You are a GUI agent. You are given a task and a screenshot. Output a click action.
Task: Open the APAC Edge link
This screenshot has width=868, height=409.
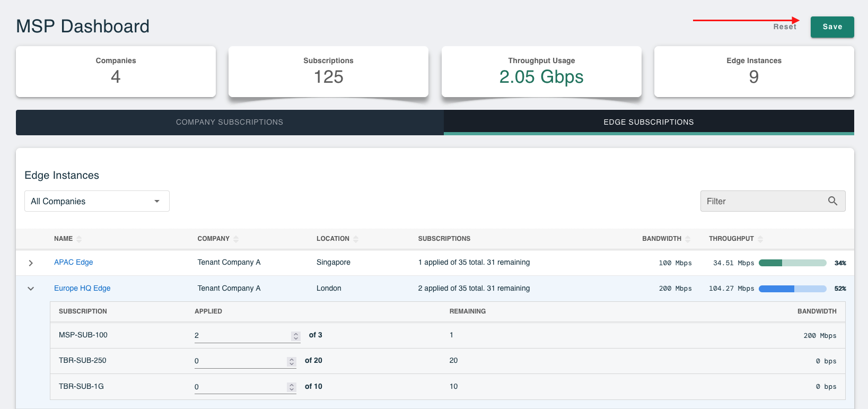(x=74, y=262)
